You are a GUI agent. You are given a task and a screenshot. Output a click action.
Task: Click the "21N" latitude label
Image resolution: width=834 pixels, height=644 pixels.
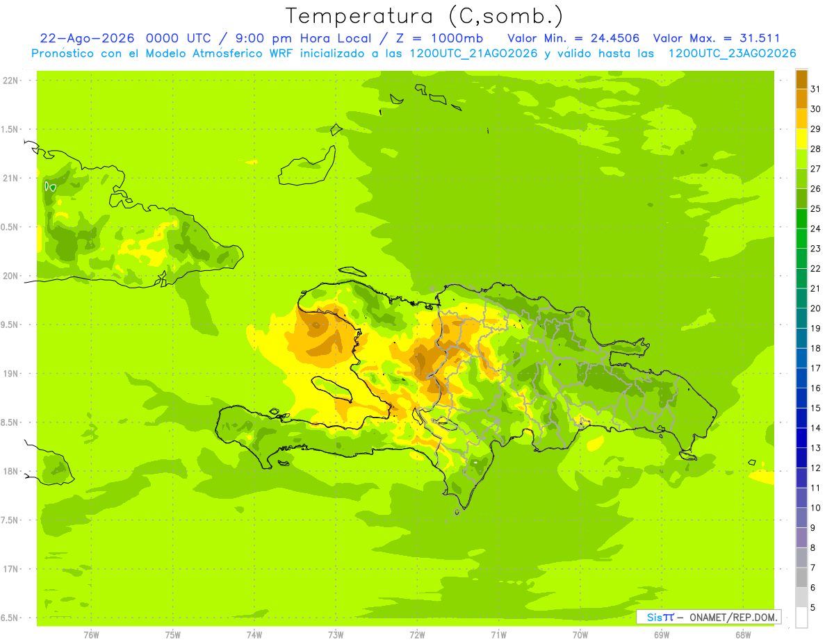click(x=10, y=178)
